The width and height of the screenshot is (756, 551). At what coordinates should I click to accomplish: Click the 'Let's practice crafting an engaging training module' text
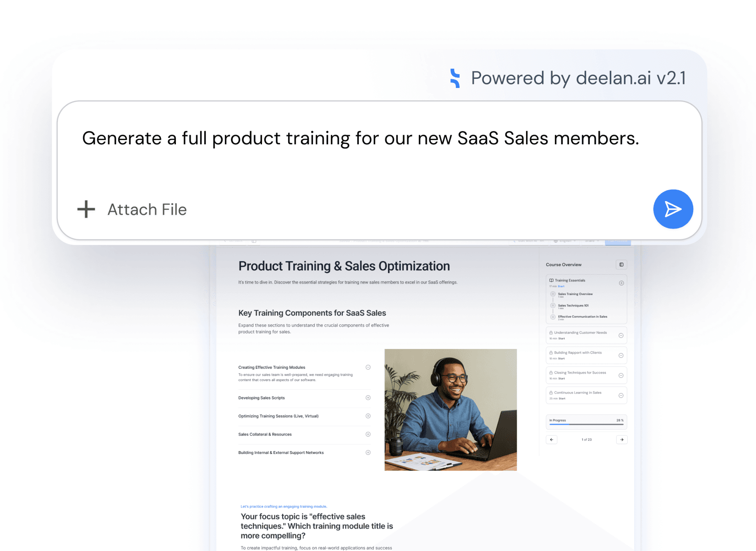pos(284,507)
